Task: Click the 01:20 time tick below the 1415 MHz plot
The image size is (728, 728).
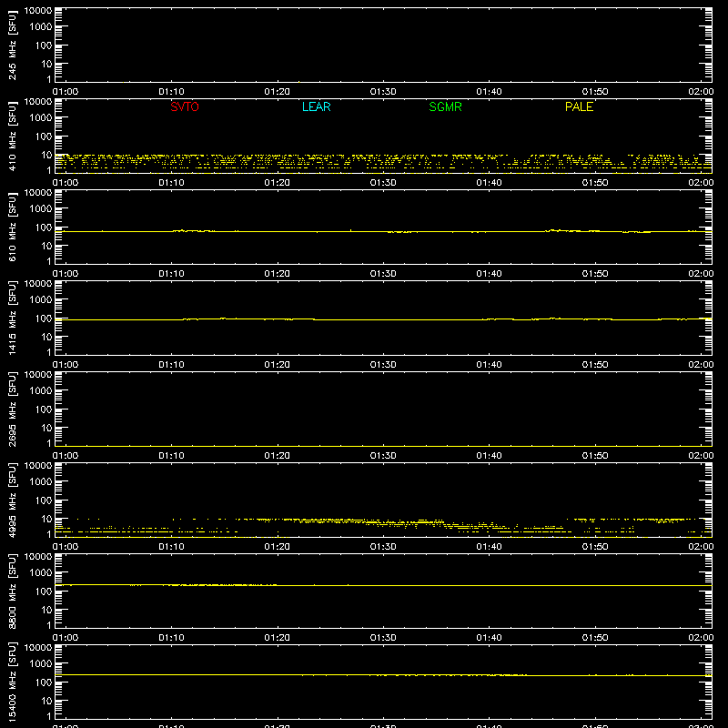Action: (278, 365)
